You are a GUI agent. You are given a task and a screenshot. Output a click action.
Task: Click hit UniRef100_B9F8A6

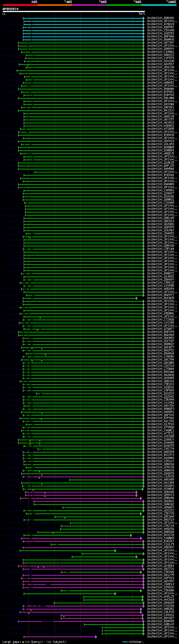161,37
